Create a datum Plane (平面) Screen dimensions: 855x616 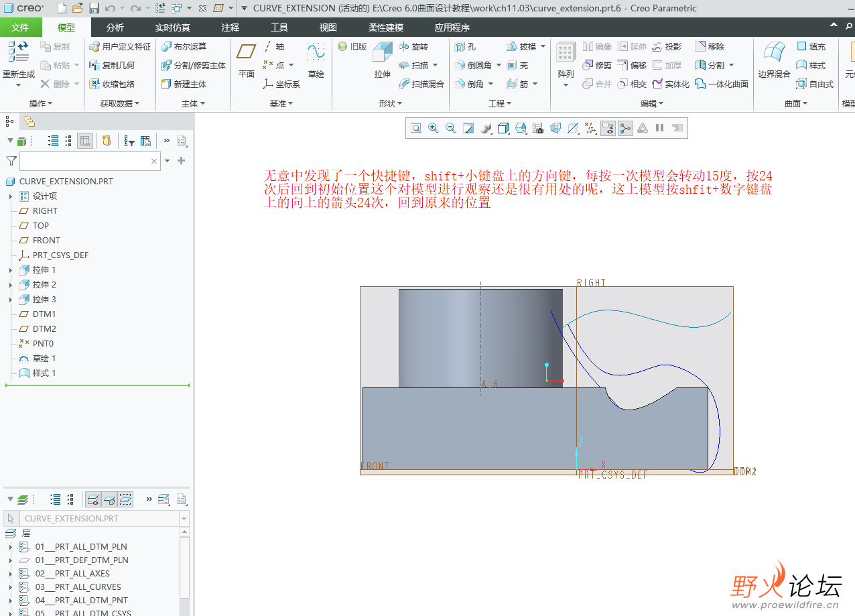[247, 60]
